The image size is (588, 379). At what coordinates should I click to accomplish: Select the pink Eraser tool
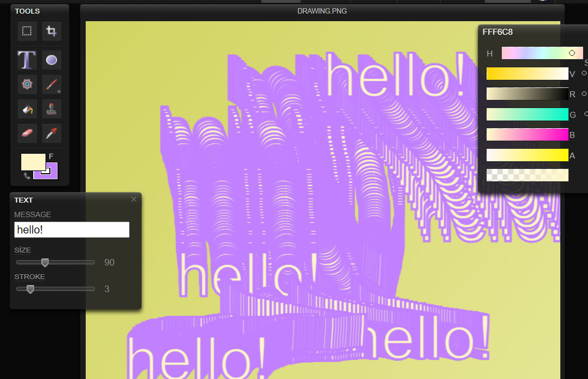(27, 133)
